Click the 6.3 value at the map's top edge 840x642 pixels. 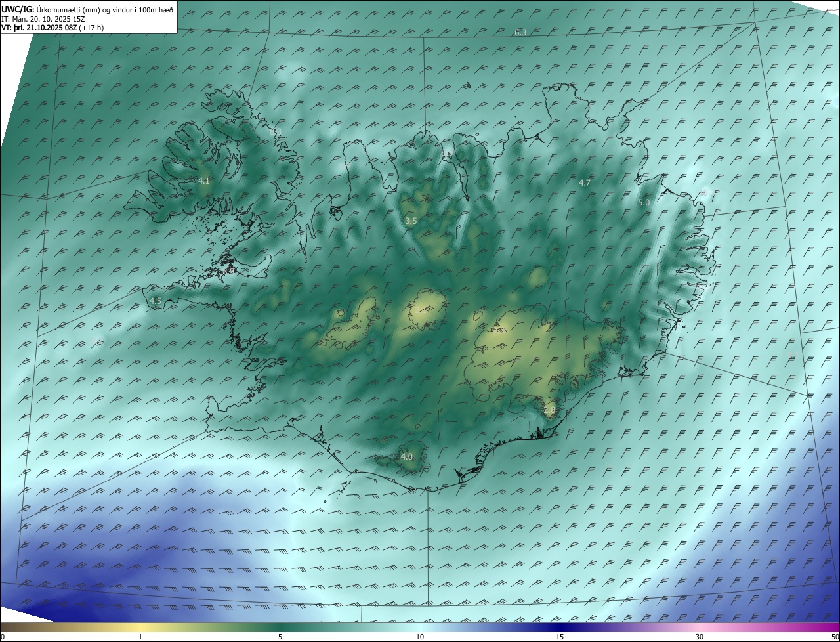tap(520, 32)
